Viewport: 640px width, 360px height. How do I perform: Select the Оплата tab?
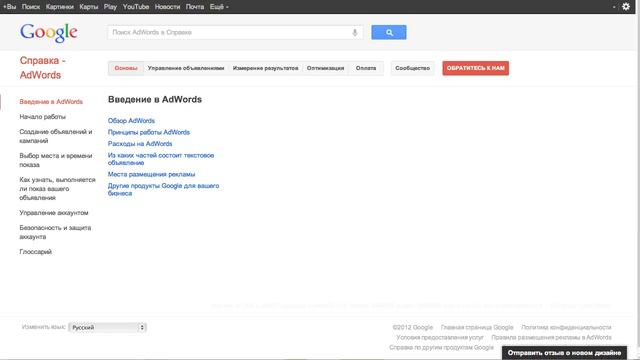pyautogui.click(x=366, y=68)
